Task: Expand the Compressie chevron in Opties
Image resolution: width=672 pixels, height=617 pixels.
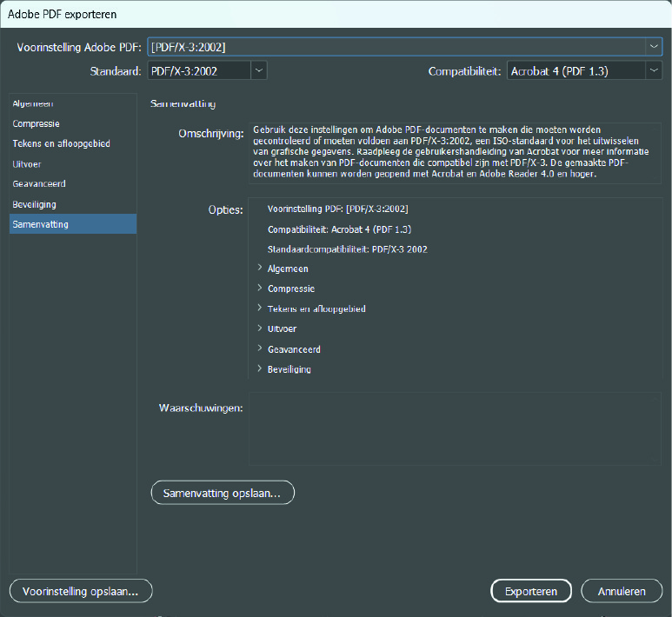Action: tap(260, 289)
